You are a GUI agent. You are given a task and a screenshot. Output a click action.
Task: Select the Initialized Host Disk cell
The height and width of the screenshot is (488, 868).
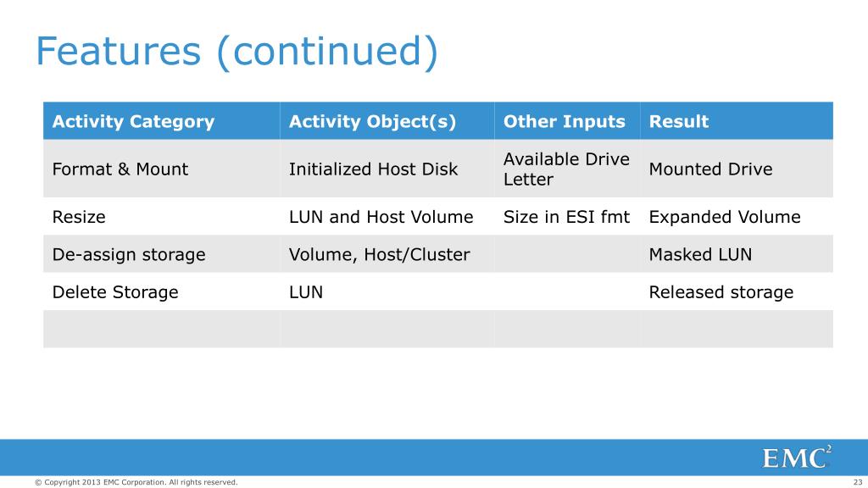point(387,169)
